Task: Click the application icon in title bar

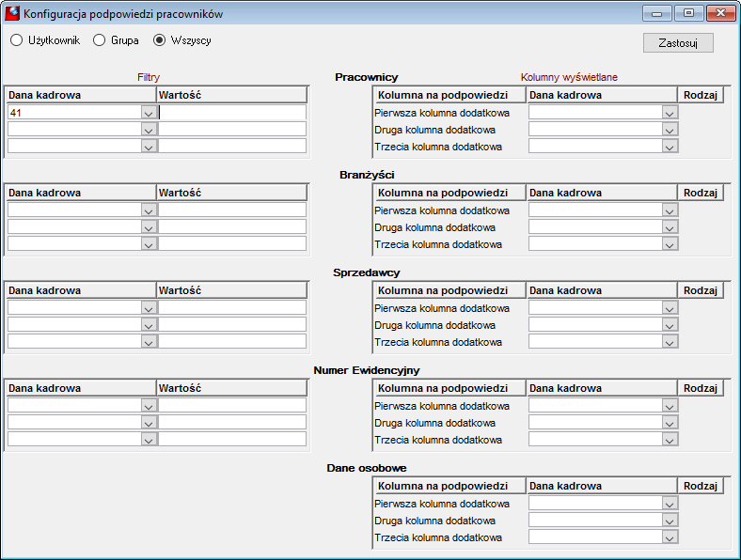Action: tap(12, 13)
